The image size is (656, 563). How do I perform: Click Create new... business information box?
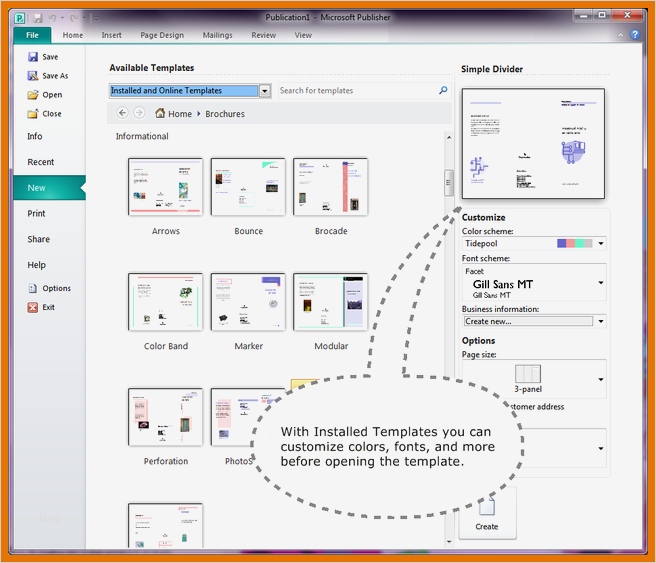[x=528, y=321]
